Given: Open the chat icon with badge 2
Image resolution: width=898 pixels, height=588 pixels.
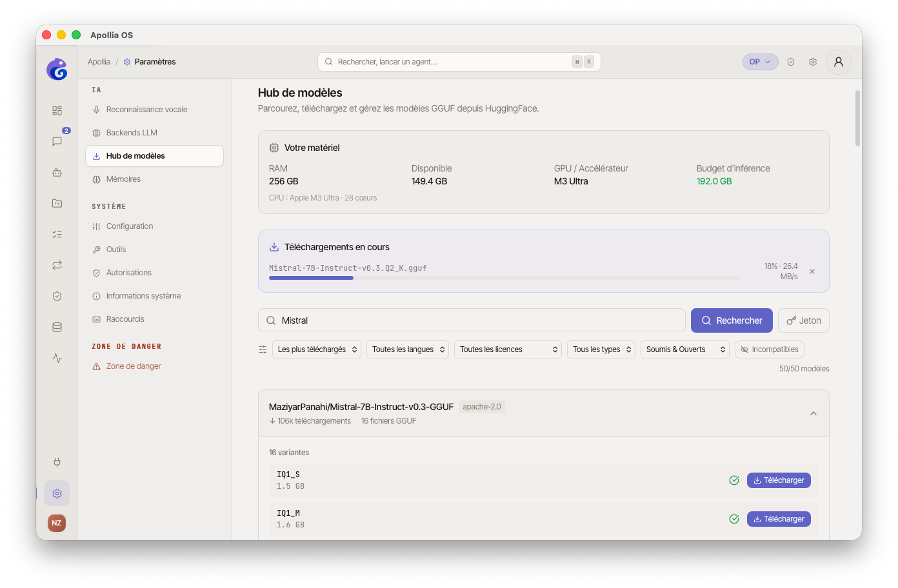Looking at the screenshot, I should (x=57, y=141).
